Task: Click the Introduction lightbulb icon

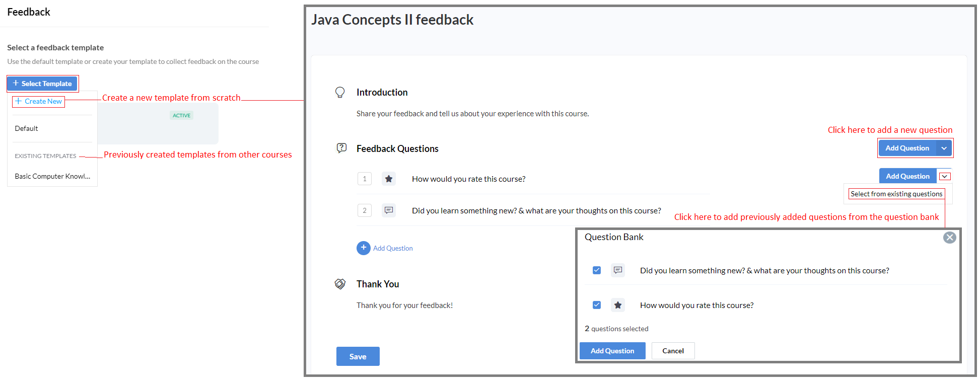Action: [340, 92]
